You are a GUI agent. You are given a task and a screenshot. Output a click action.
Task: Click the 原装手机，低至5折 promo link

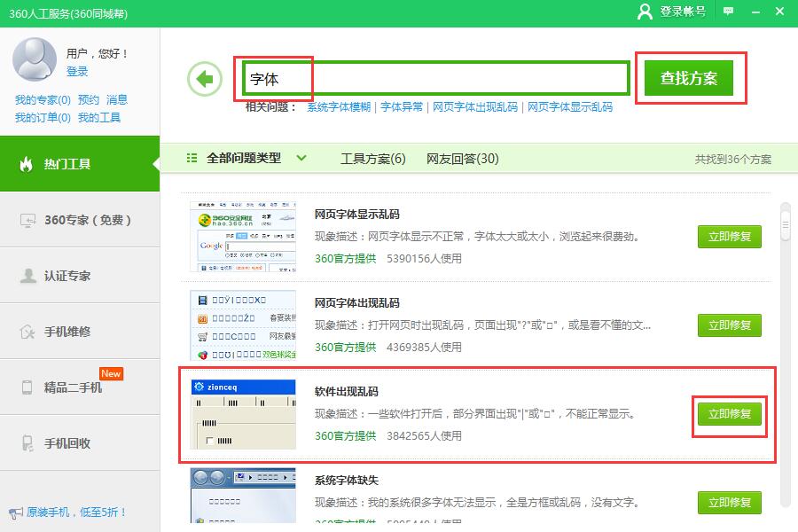click(x=76, y=512)
